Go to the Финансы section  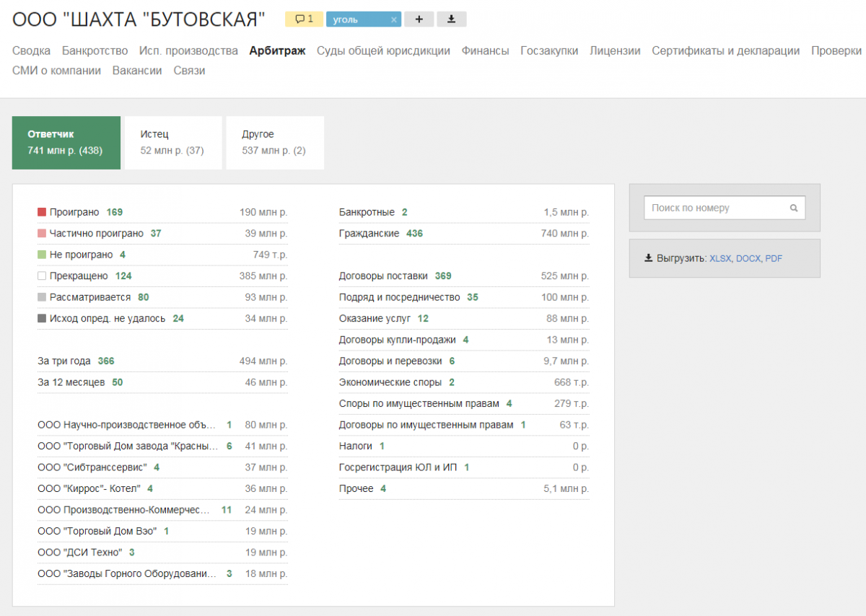click(485, 50)
